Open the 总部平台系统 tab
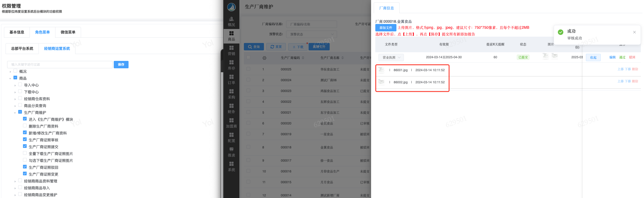This screenshot has height=198, width=644. pos(22,49)
